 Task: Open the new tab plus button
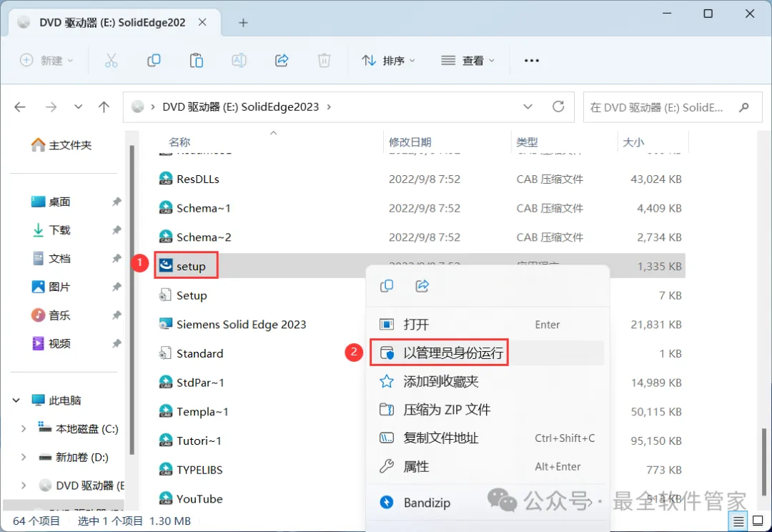[x=243, y=23]
